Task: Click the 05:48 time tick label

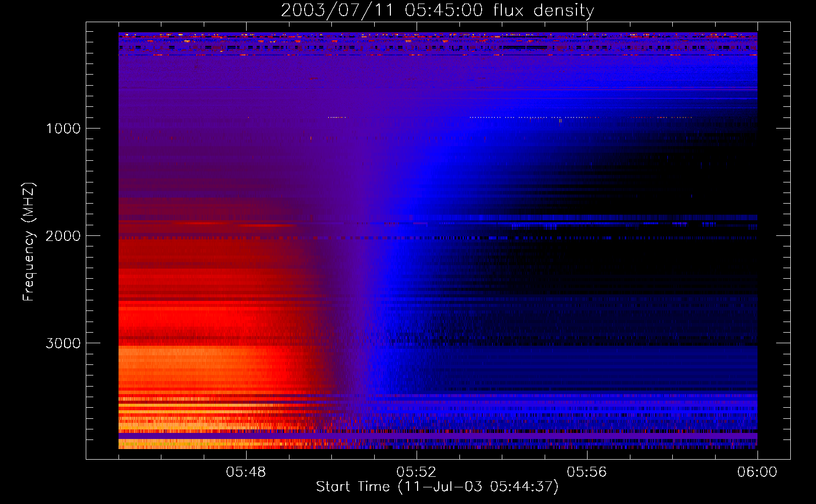Action: coord(246,472)
